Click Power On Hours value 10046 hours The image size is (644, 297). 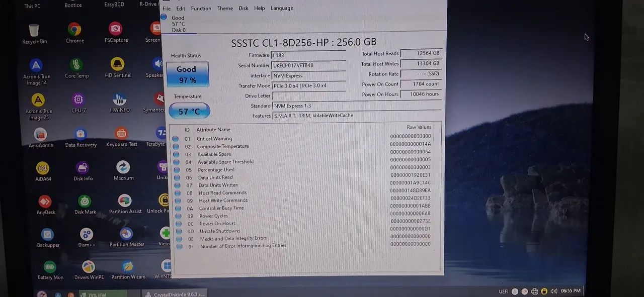(x=421, y=94)
